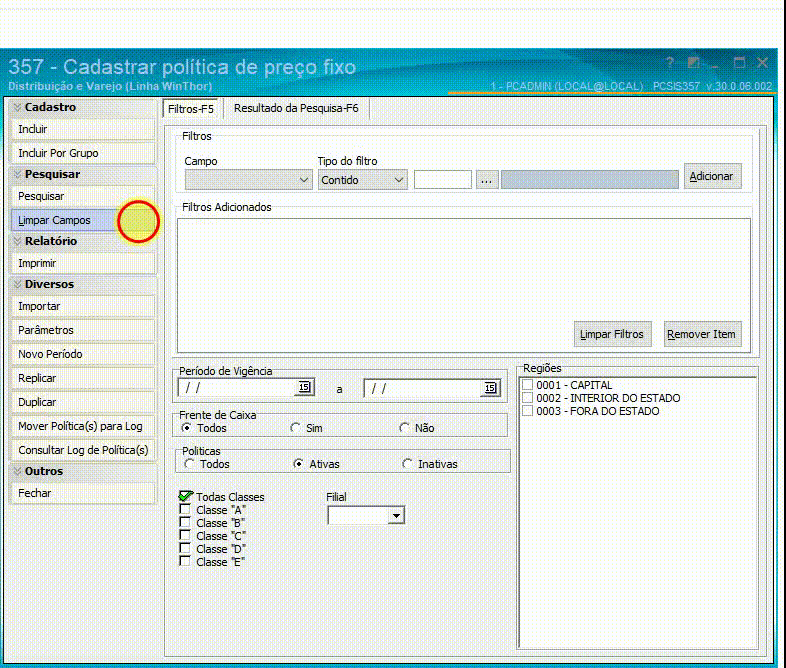Click the Limpar Filtros button
The height and width of the screenshot is (668, 786).
pos(613,334)
